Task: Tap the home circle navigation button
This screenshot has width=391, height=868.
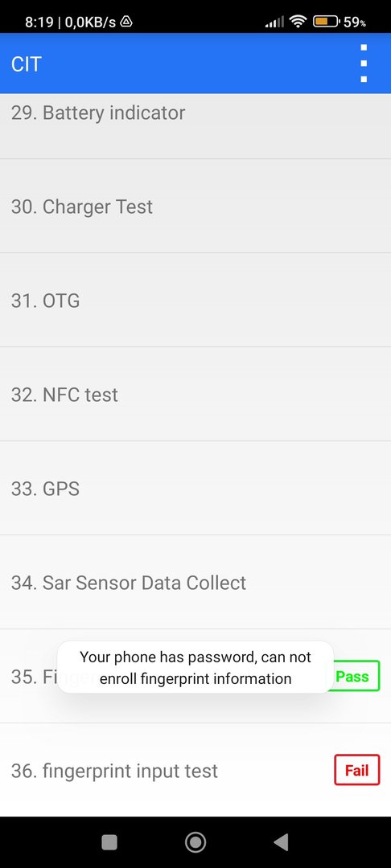Action: coord(195,842)
